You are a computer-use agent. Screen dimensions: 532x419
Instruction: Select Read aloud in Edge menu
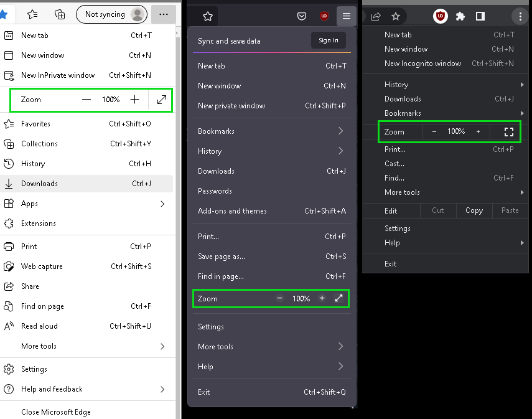(86, 326)
